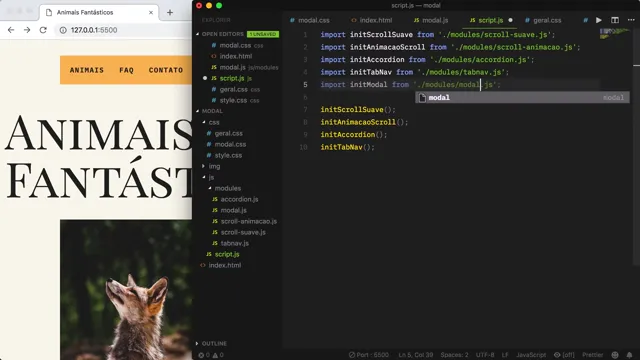Select the modal autocomplete suggestion
The width and height of the screenshot is (640, 360).
click(522, 98)
